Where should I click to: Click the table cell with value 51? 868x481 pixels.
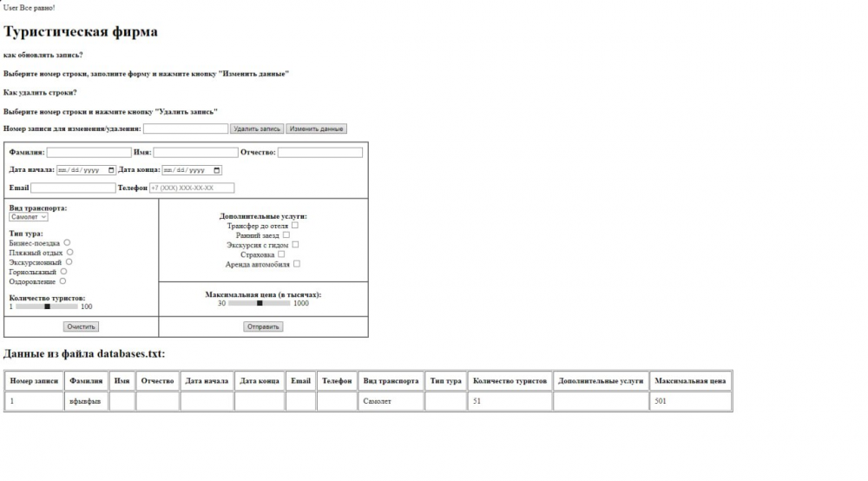point(510,401)
